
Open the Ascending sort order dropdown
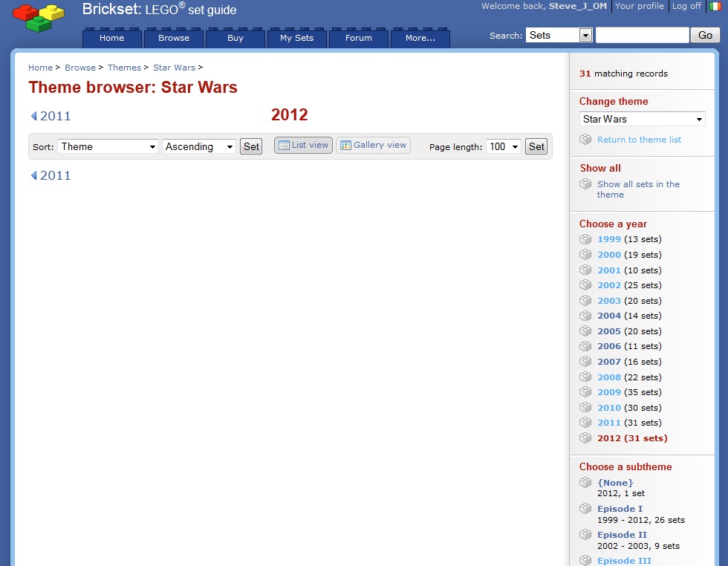pos(199,147)
